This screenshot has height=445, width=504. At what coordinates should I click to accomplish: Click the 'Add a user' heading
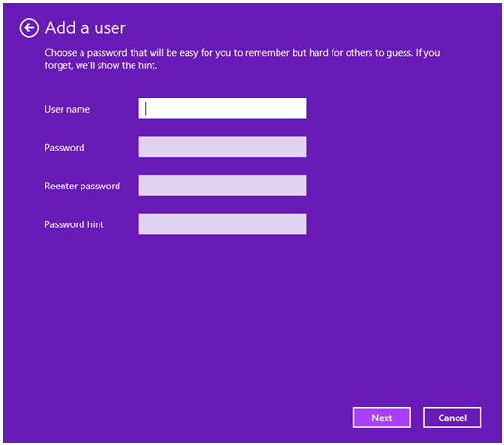coord(85,28)
